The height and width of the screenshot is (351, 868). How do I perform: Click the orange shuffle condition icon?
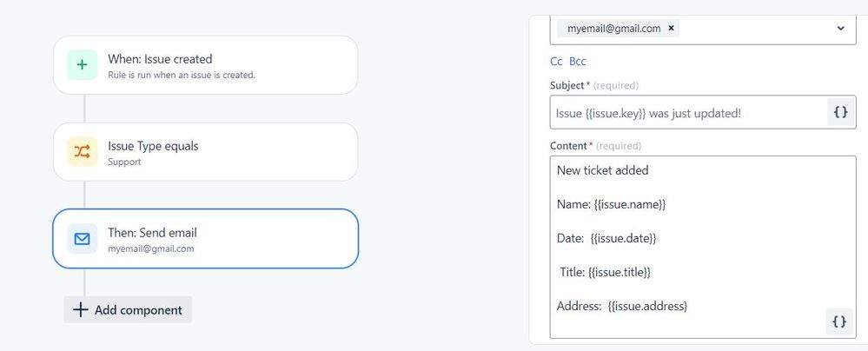(x=82, y=152)
